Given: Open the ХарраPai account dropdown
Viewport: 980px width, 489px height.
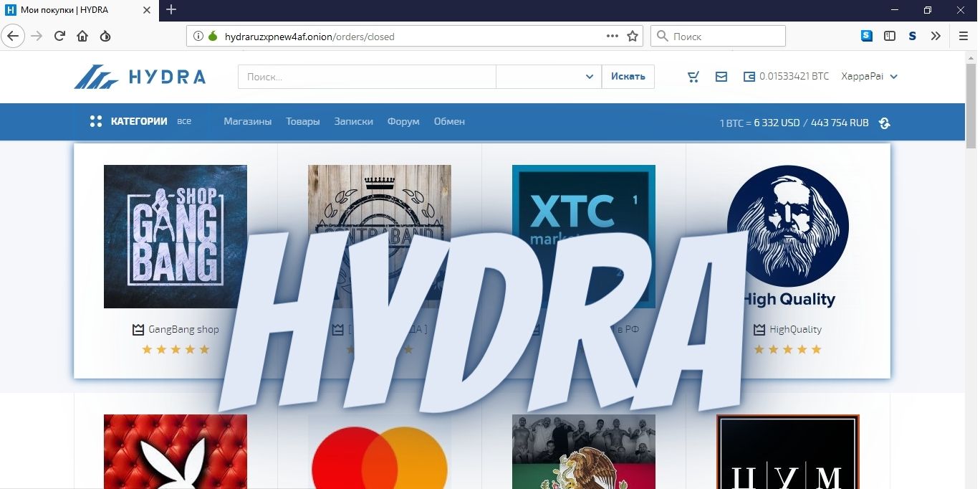Looking at the screenshot, I should [870, 77].
